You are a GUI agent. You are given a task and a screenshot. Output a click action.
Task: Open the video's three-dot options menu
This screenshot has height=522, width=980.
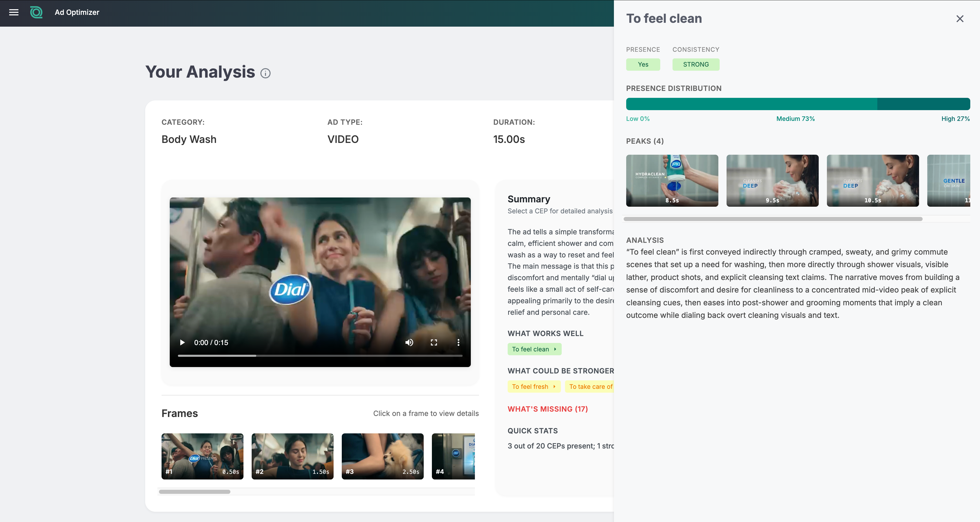click(x=458, y=342)
